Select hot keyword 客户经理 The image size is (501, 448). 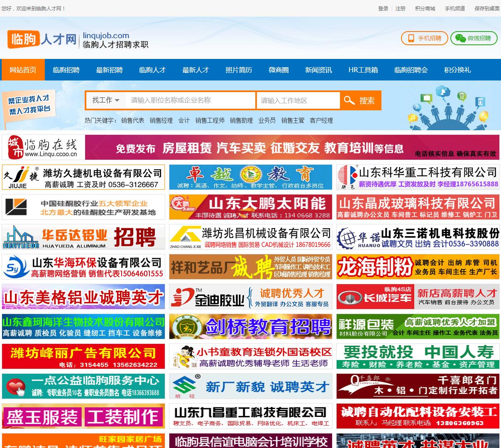coord(321,120)
